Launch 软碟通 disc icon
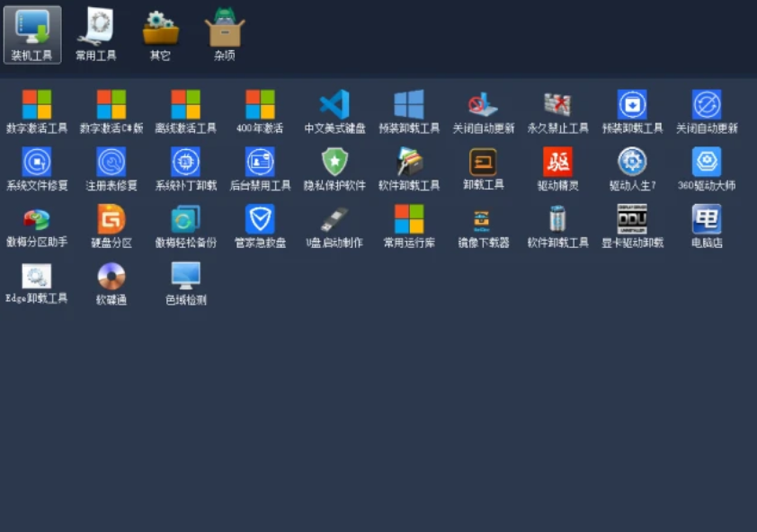The height and width of the screenshot is (532, 757). 111,283
